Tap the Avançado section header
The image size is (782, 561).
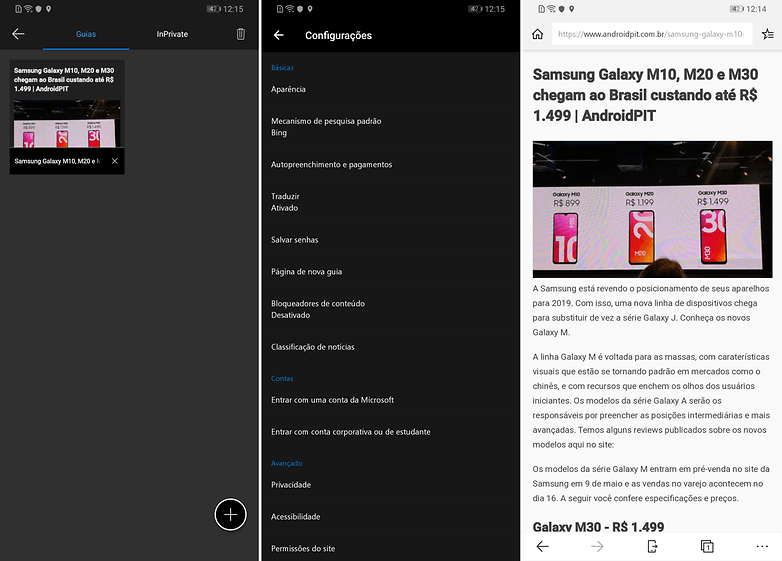point(287,463)
